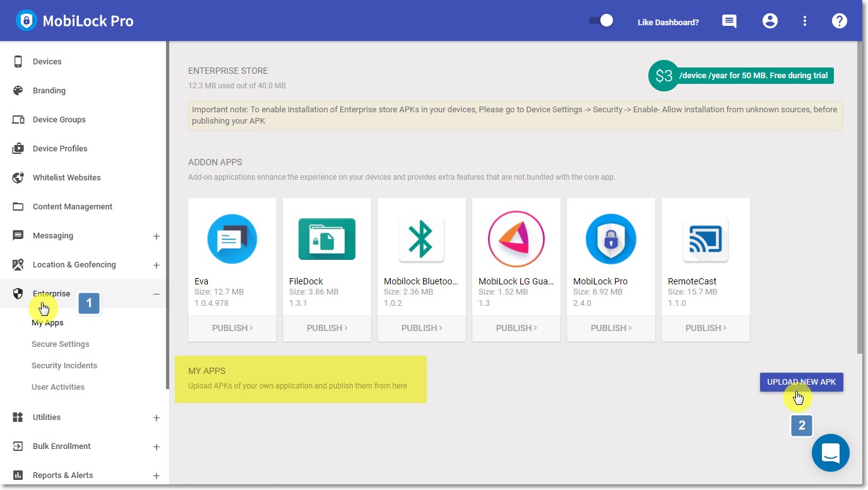868x490 pixels.
Task: Select the Mobilock Bluetooth app icon
Action: point(422,239)
